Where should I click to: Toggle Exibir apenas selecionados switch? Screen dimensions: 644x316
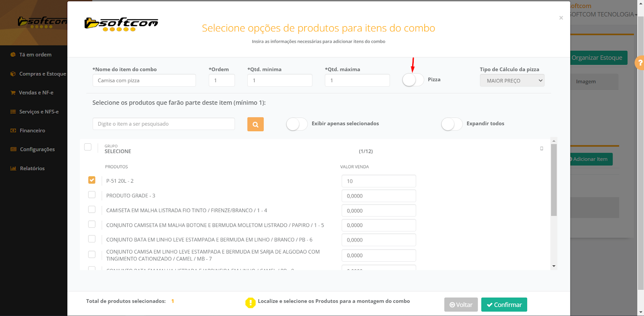pos(297,124)
